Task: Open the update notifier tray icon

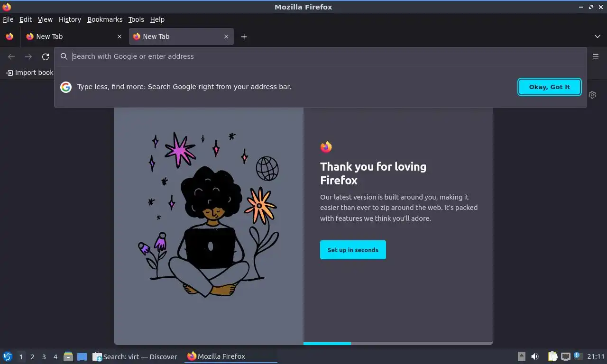Action: pos(578,356)
